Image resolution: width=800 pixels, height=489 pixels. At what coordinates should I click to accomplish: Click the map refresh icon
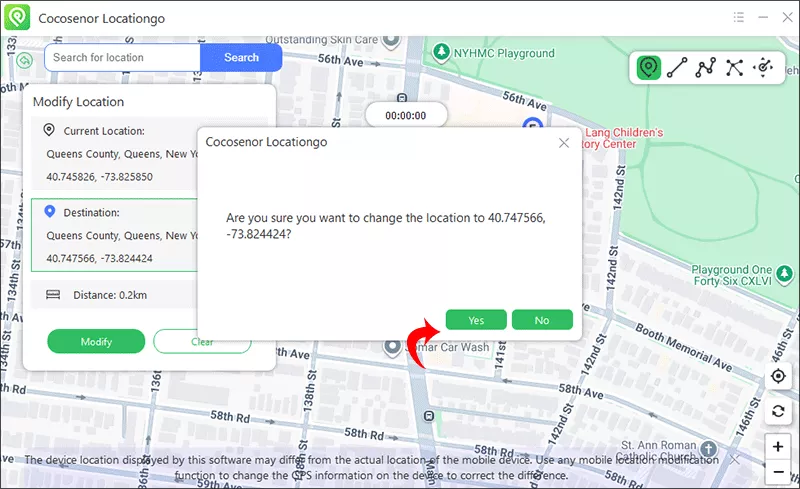[x=778, y=411]
